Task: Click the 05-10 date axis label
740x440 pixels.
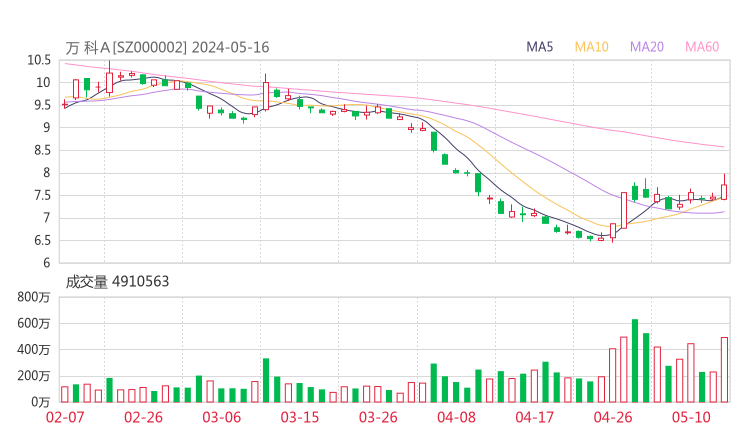Action: (x=691, y=417)
